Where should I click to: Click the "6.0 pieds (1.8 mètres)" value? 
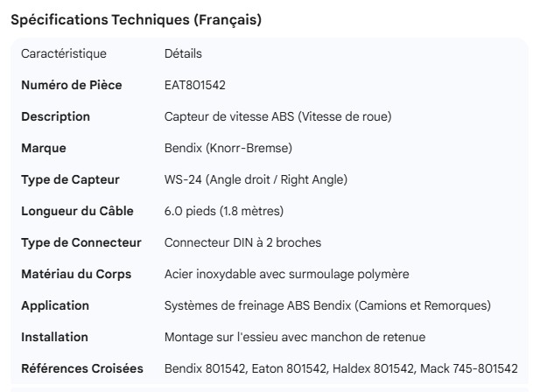pos(224,211)
